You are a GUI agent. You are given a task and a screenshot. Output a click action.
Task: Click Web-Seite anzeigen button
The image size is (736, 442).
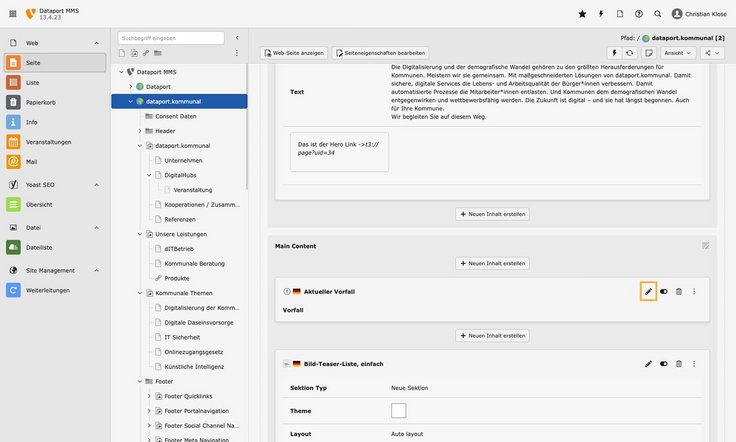click(x=295, y=52)
